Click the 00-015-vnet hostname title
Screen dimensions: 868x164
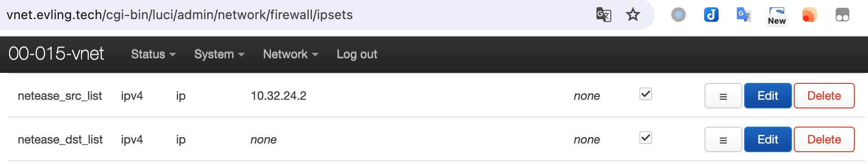coord(56,54)
